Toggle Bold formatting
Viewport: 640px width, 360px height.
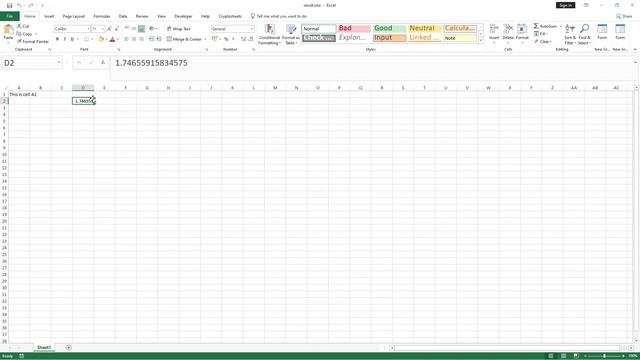point(57,39)
